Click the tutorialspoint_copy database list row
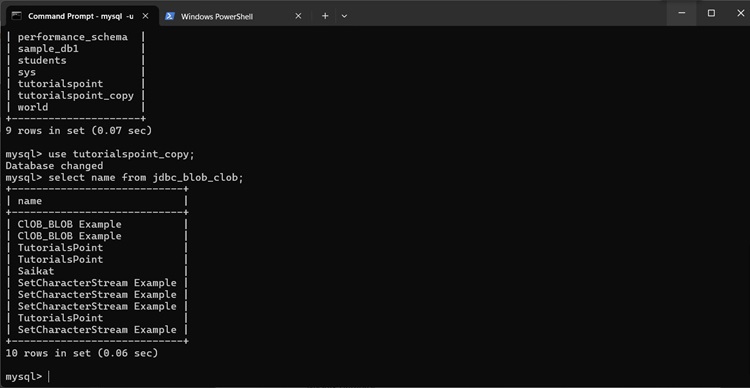This screenshot has height=388, width=750. [x=76, y=96]
